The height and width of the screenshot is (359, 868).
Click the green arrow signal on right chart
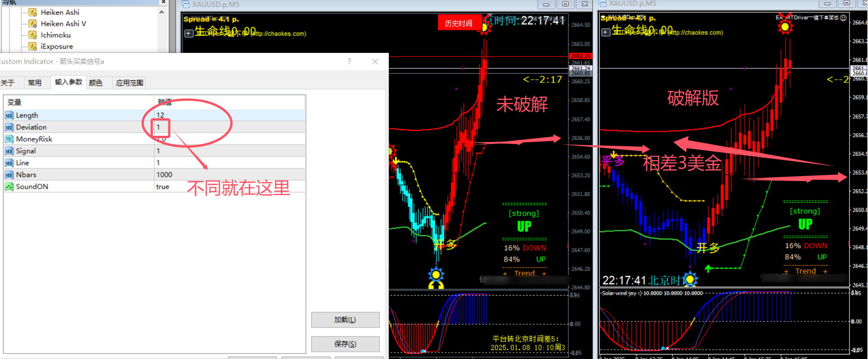(x=709, y=268)
